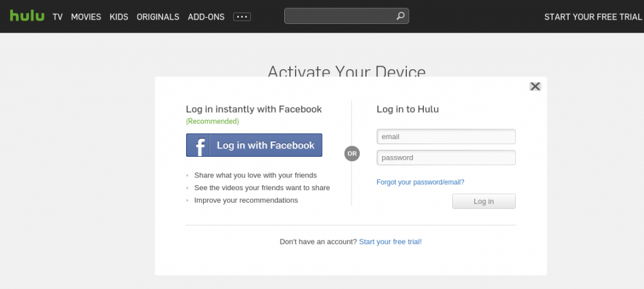Click into the email field
Screen dimensions: 644x289
point(446,137)
